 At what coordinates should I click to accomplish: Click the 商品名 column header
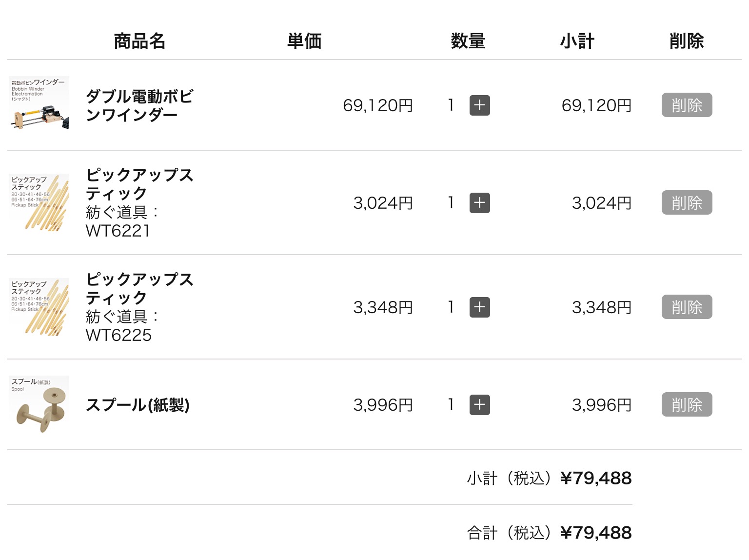(x=139, y=41)
